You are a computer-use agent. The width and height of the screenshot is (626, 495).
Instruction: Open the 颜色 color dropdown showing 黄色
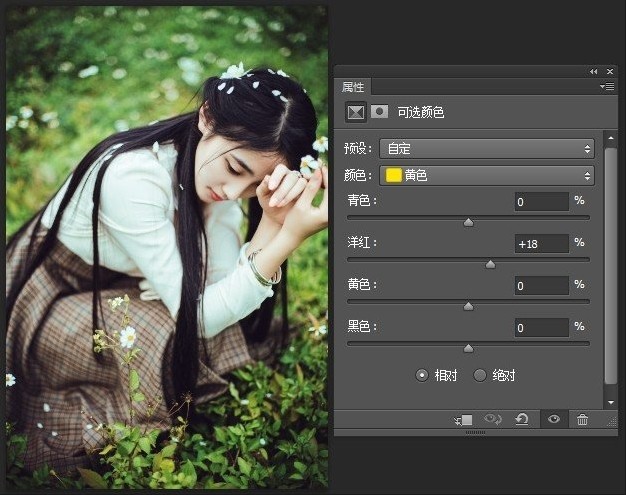click(x=487, y=175)
